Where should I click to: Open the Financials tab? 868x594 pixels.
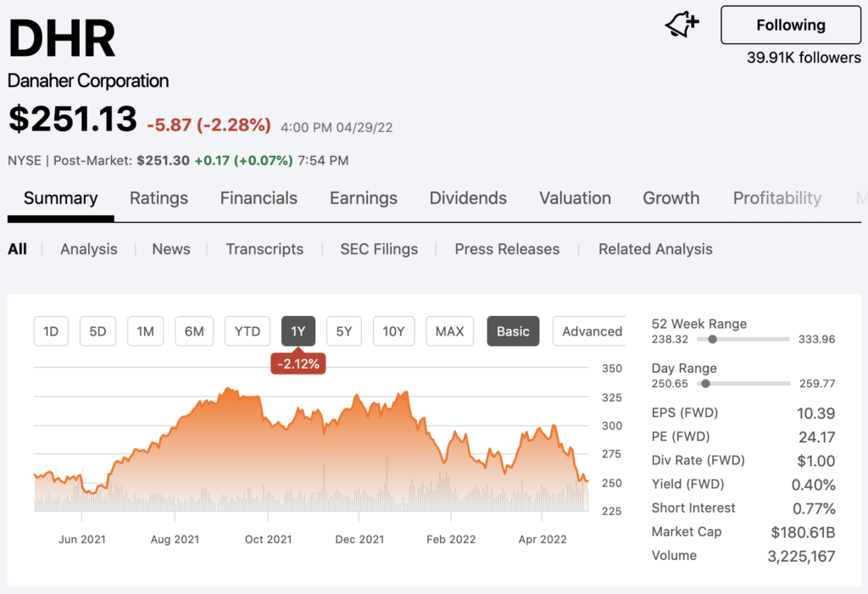tap(259, 198)
